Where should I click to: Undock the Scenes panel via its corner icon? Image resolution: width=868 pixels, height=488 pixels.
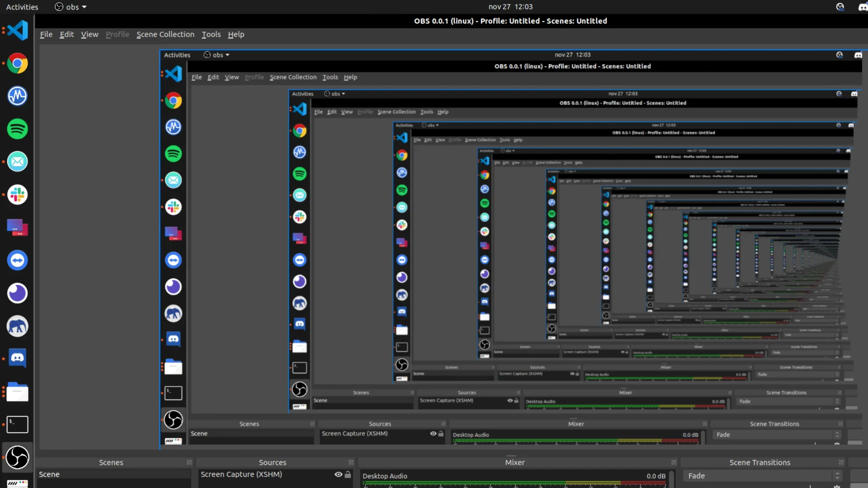(189, 462)
